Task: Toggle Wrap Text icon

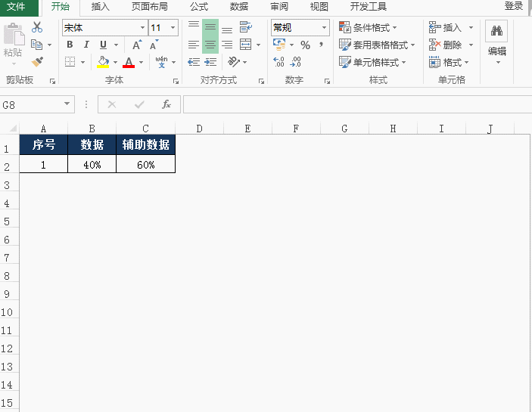Action: tap(246, 27)
